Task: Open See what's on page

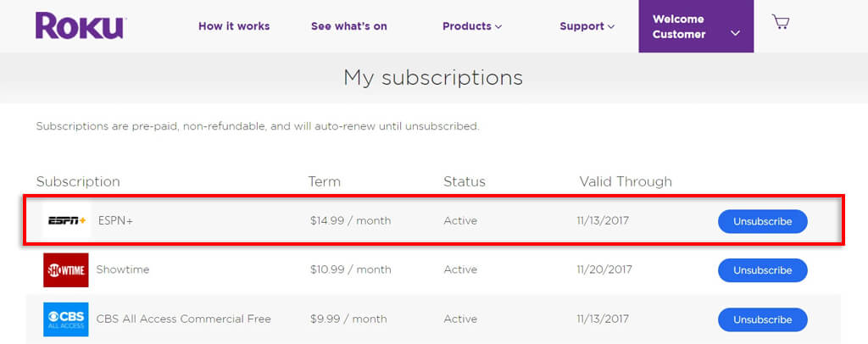Action: click(348, 26)
